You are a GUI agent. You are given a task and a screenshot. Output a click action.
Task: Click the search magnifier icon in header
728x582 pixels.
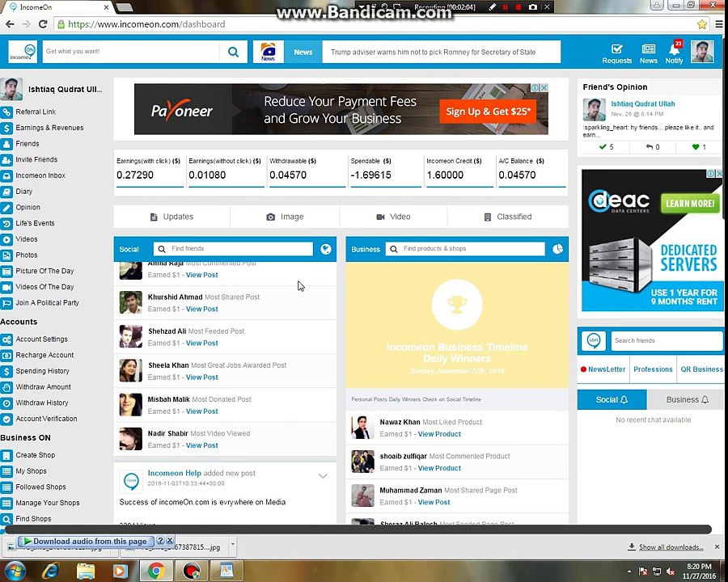pyautogui.click(x=233, y=52)
